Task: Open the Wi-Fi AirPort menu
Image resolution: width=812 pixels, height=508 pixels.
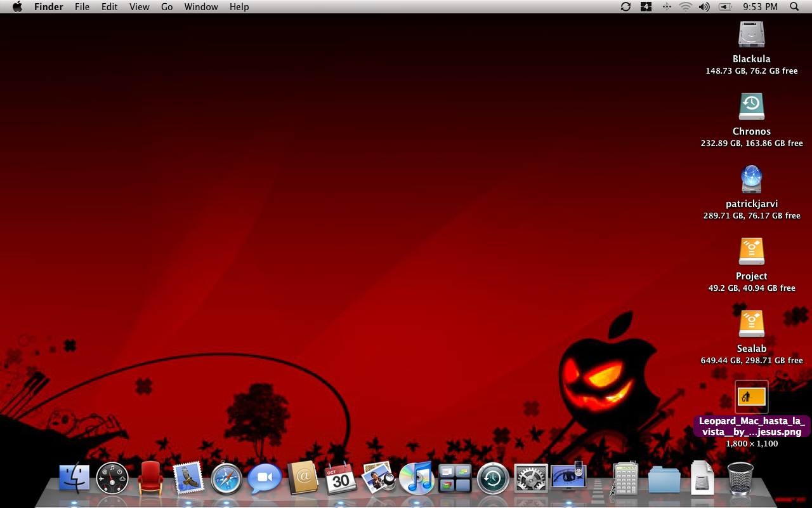Action: (x=685, y=6)
